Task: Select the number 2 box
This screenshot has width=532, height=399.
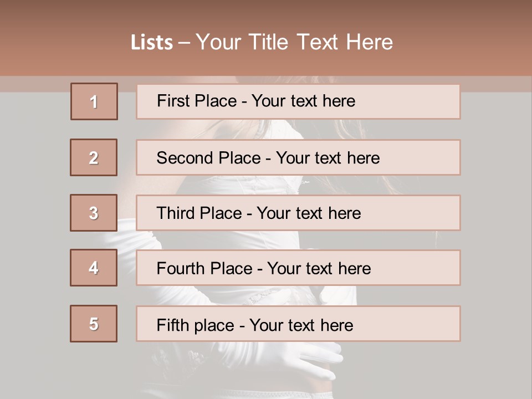Action: (94, 157)
